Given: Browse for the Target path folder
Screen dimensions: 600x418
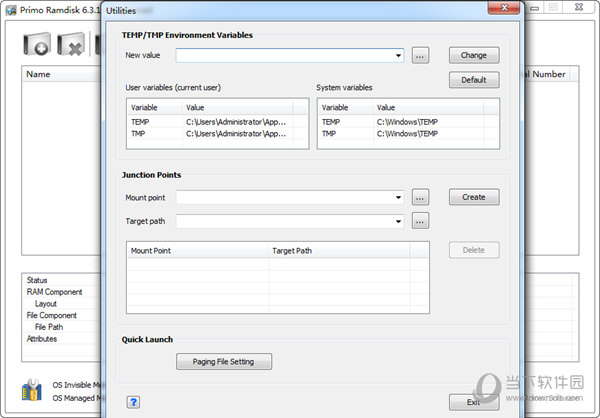Looking at the screenshot, I should [420, 221].
